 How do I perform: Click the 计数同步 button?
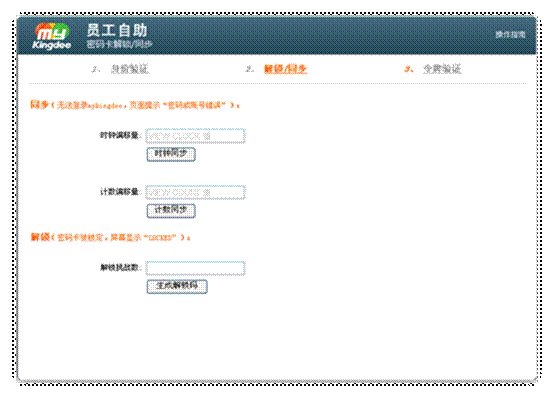click(171, 211)
